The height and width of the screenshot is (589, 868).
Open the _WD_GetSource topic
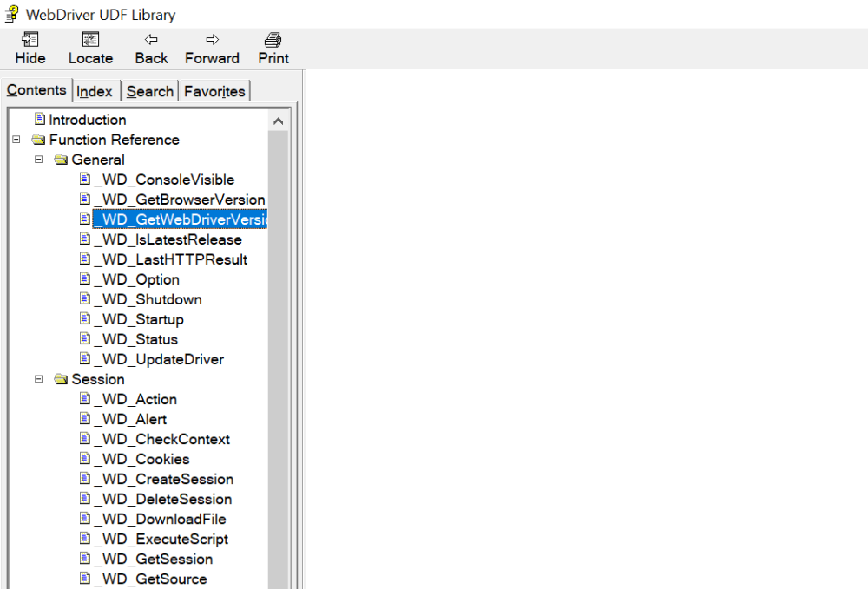[150, 579]
